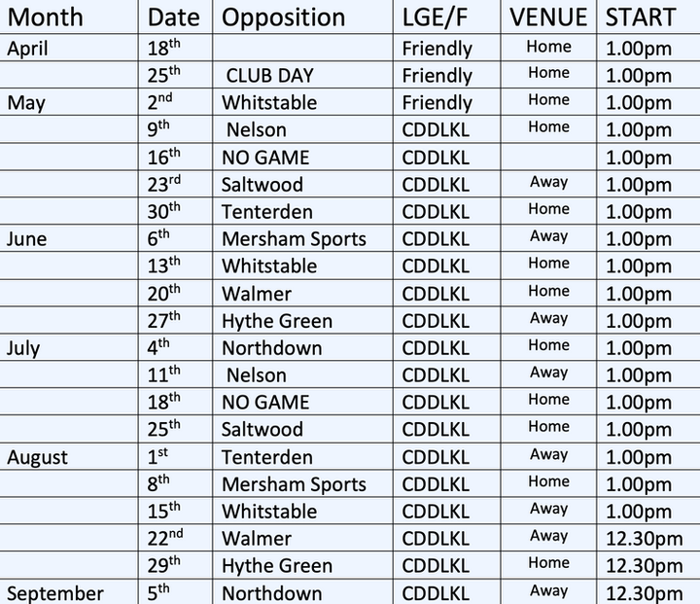
Task: Select the September month cell
Action: [x=54, y=593]
